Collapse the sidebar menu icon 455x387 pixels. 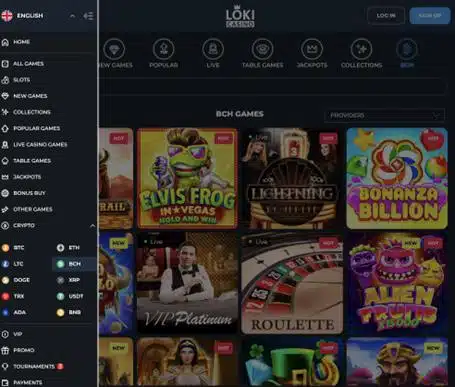pos(88,16)
